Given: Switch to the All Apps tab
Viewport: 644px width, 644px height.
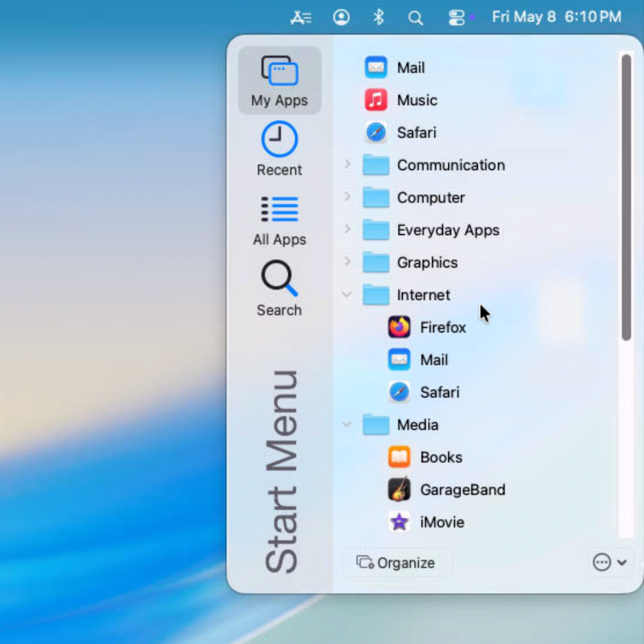Looking at the screenshot, I should (x=279, y=220).
